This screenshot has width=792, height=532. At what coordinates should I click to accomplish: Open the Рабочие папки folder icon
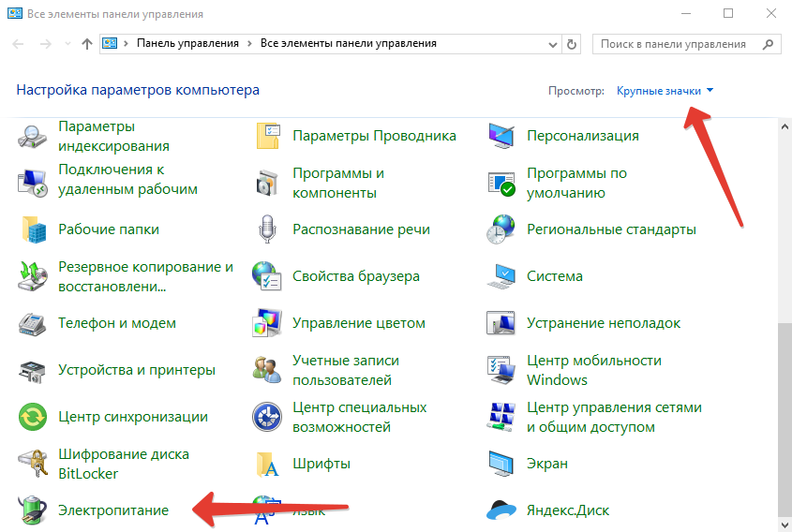coord(34,229)
